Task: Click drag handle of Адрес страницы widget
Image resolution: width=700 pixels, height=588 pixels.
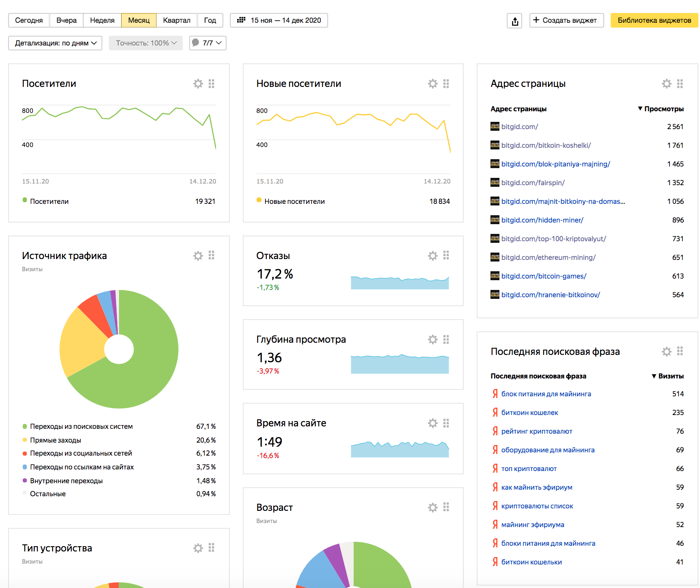Action: [680, 84]
